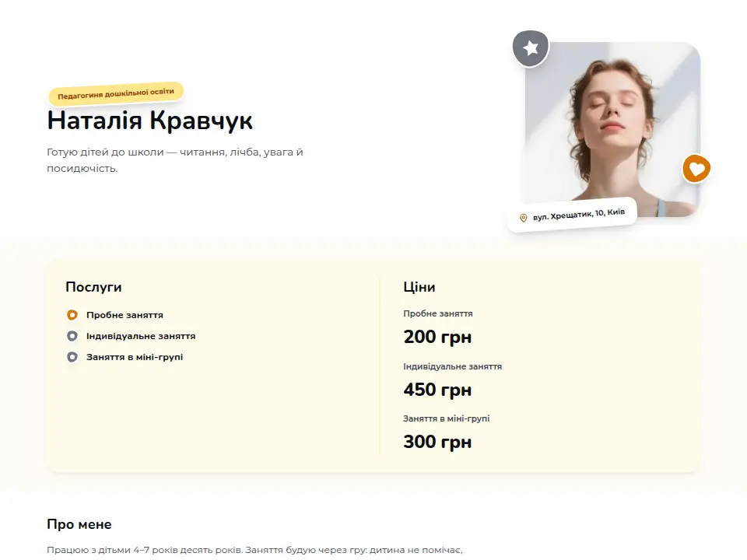
Task: Click the Послуги heading
Action: (93, 287)
